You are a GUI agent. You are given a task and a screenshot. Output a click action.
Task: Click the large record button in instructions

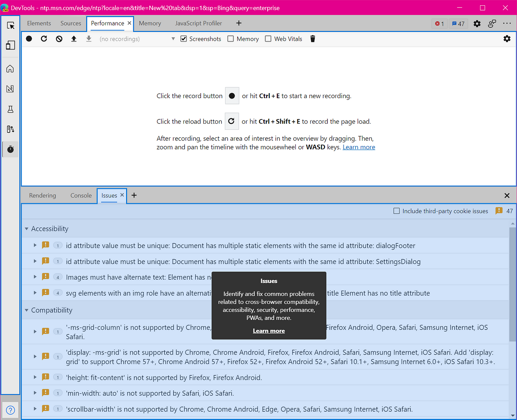(232, 96)
